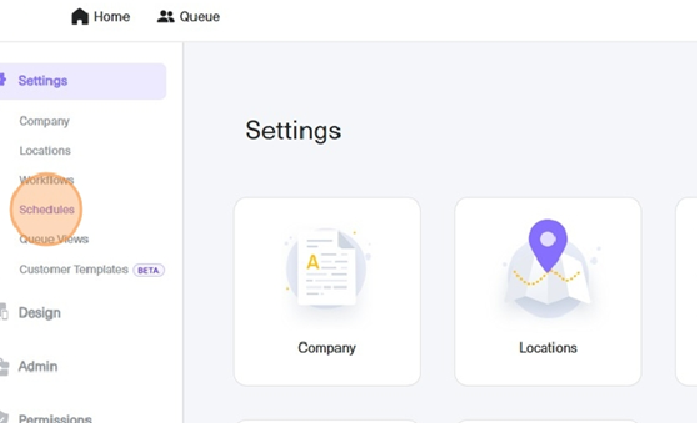This screenshot has height=423, width=697.
Task: Click the Locations map pin illustration
Action: click(x=548, y=267)
